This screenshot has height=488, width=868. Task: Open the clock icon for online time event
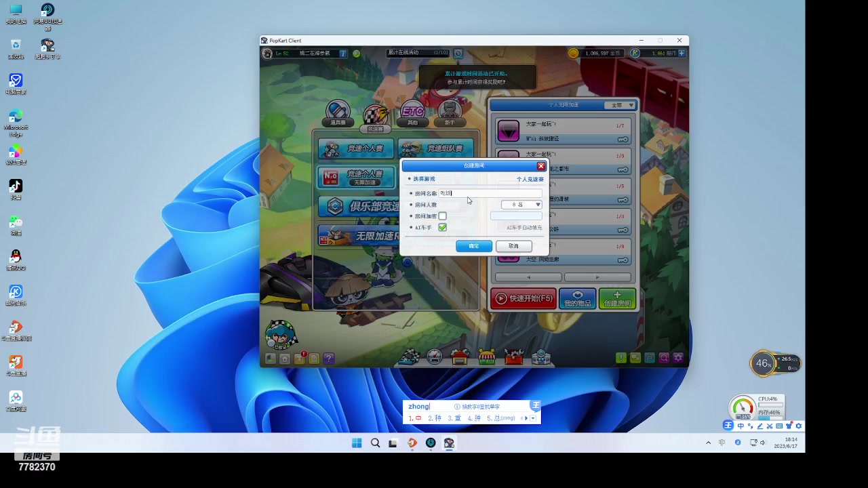click(x=458, y=53)
